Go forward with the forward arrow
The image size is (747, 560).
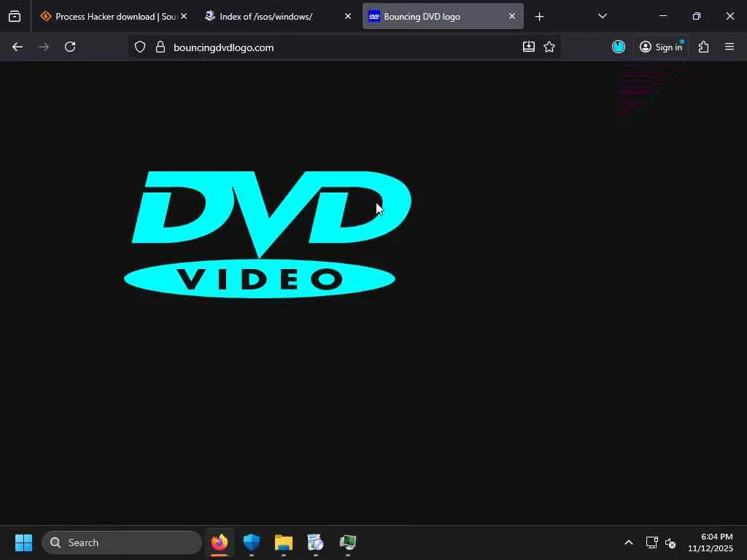pos(43,47)
